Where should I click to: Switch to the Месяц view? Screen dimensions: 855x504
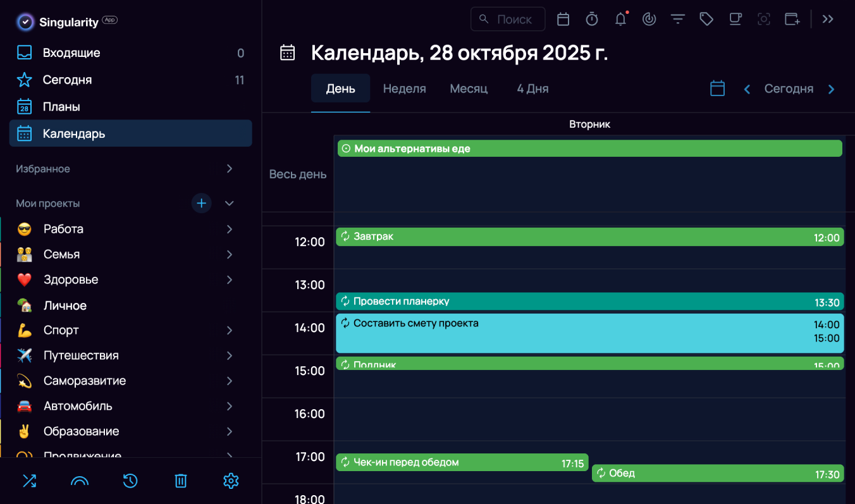click(x=469, y=89)
